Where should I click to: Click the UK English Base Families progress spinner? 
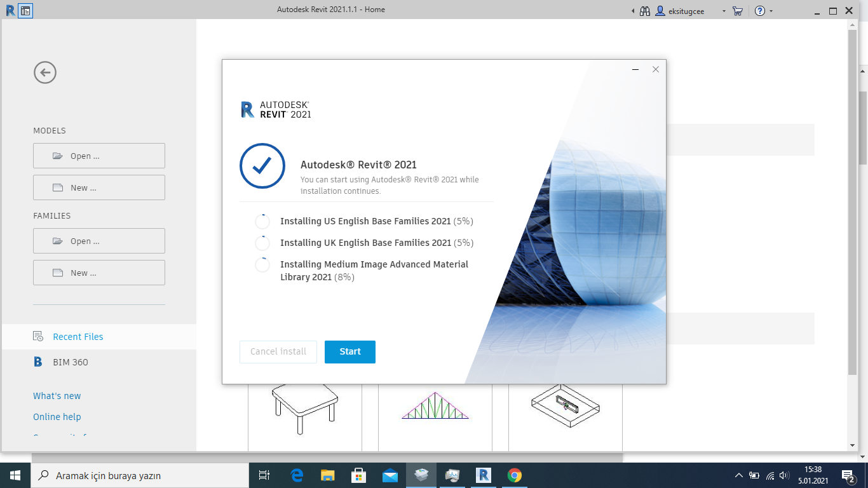[x=262, y=243]
